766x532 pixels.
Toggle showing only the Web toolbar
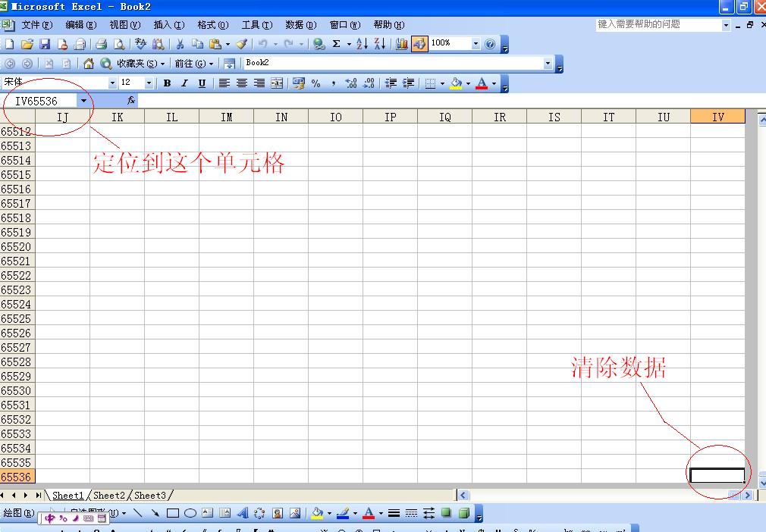(x=229, y=64)
